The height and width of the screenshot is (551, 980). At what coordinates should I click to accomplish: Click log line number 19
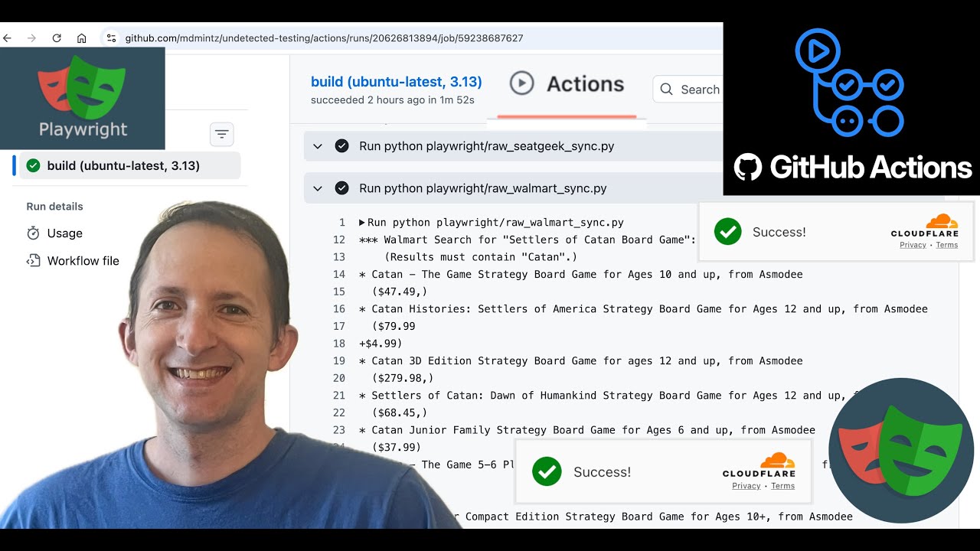(x=339, y=360)
